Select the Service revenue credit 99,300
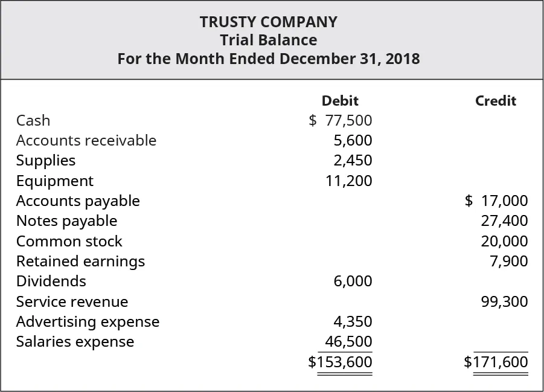 (x=504, y=301)
